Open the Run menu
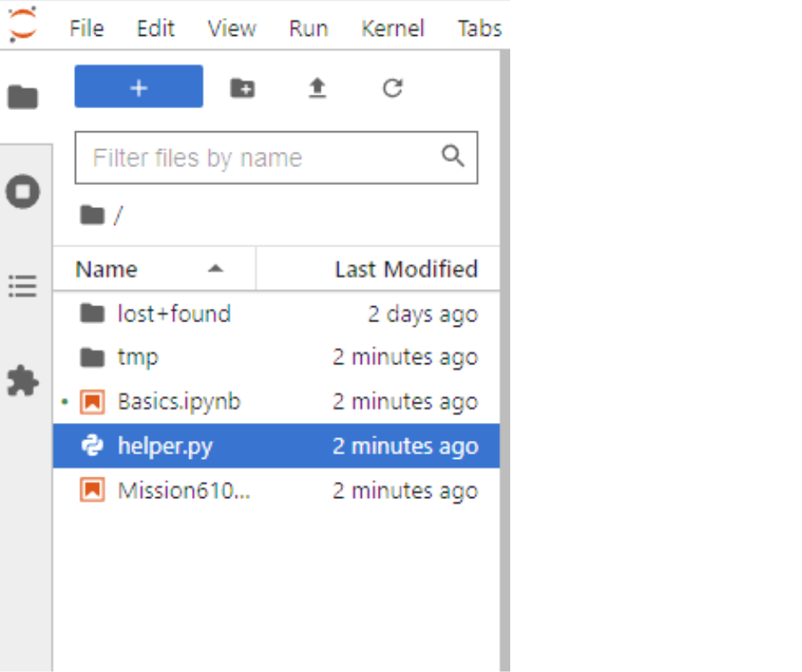The width and height of the screenshot is (802, 672). tap(308, 28)
